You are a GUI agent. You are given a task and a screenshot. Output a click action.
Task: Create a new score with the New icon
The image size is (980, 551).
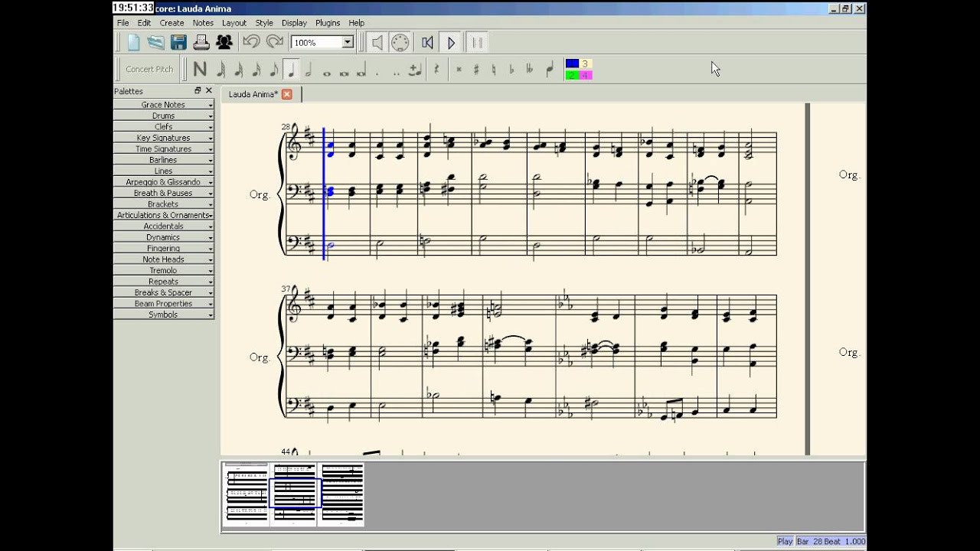click(133, 43)
